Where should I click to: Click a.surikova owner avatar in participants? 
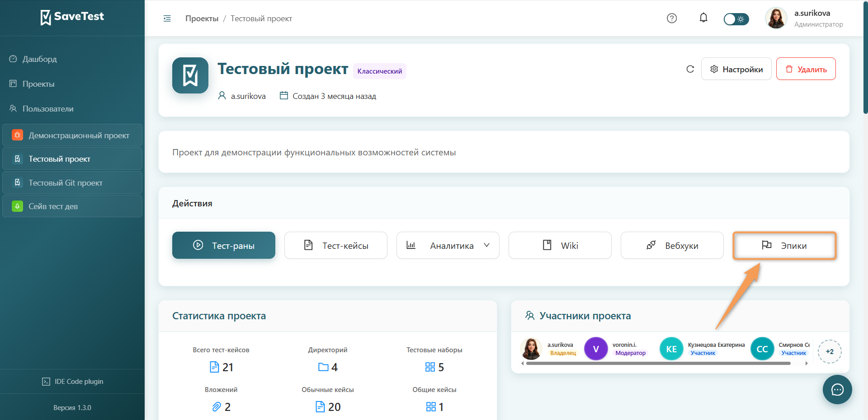pyautogui.click(x=531, y=349)
